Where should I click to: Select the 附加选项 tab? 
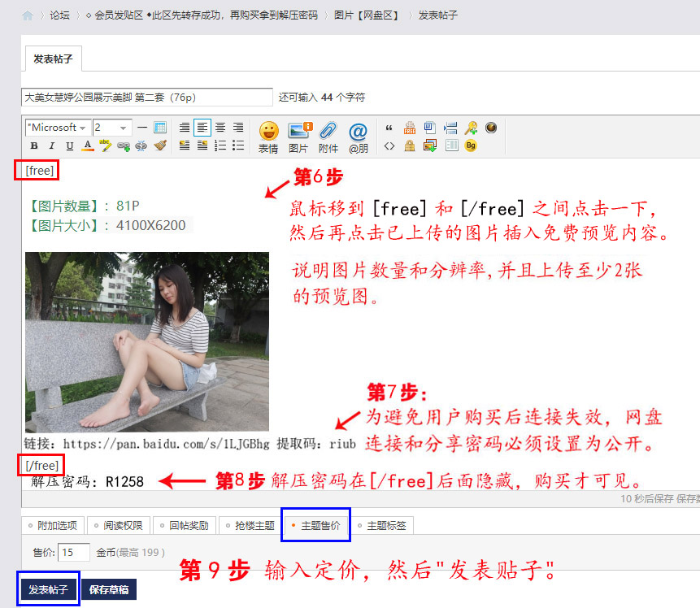point(52,526)
